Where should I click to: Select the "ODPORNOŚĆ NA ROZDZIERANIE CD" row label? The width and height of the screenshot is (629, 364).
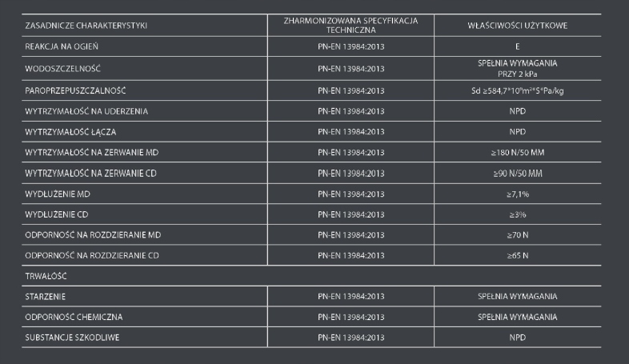pyautogui.click(x=93, y=256)
